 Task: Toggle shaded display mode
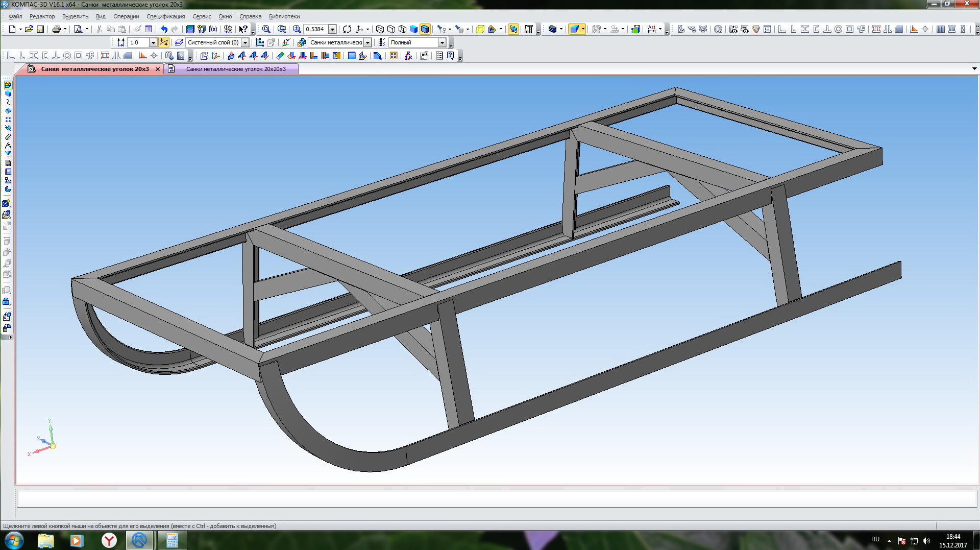(x=413, y=29)
